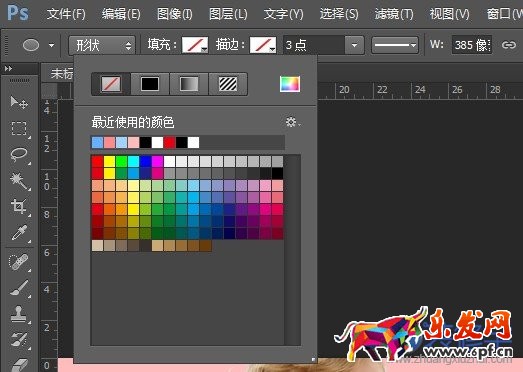Choose cyan in top swatch row
Viewport: 523px width, 372px height.
pyautogui.click(x=133, y=161)
